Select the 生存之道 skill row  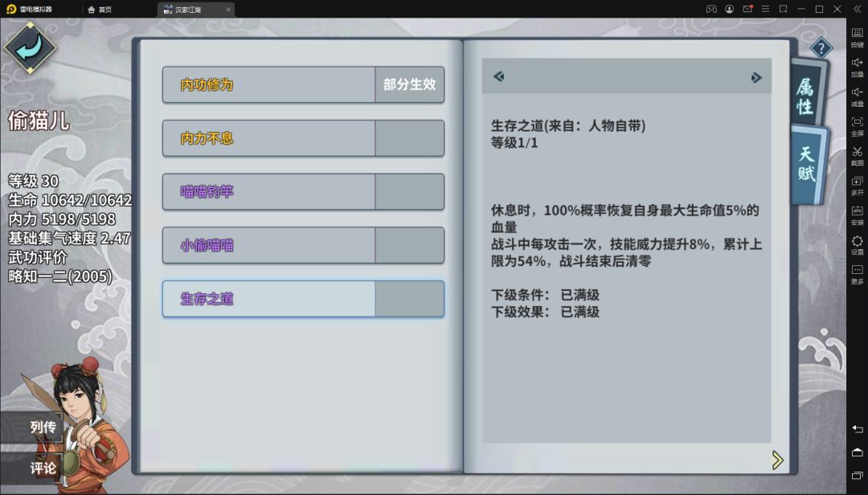303,299
